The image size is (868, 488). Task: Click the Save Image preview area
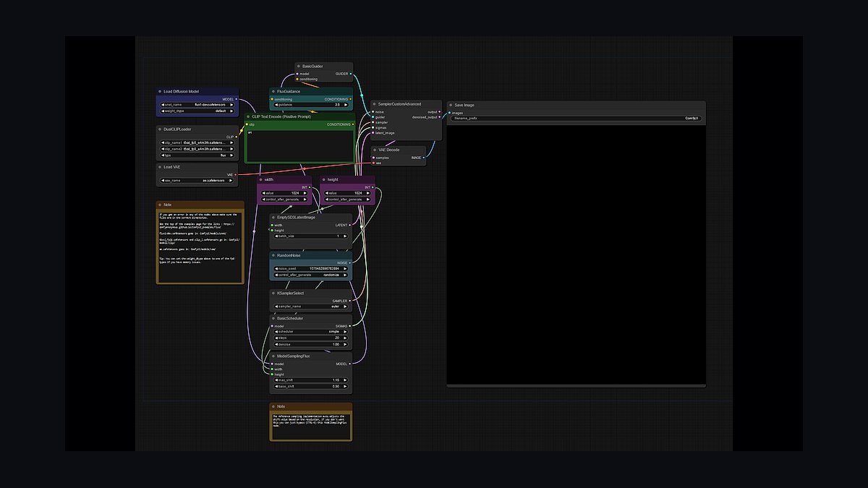576,254
